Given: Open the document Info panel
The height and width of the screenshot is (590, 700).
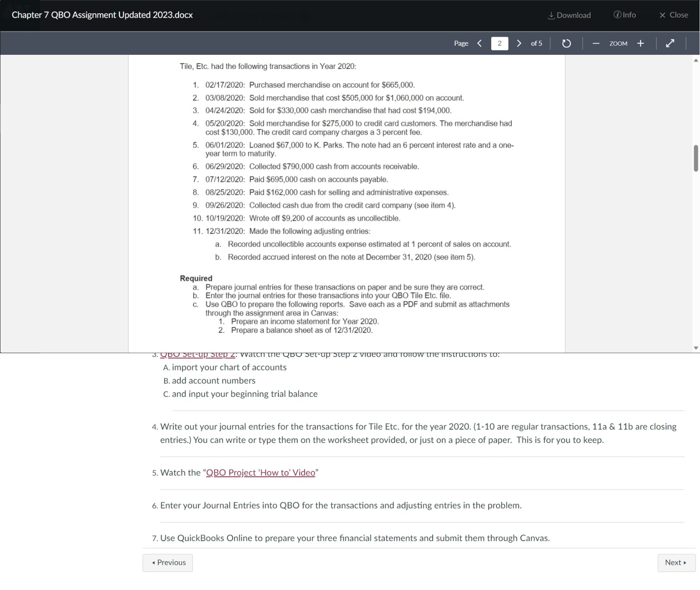Looking at the screenshot, I should 625,15.
